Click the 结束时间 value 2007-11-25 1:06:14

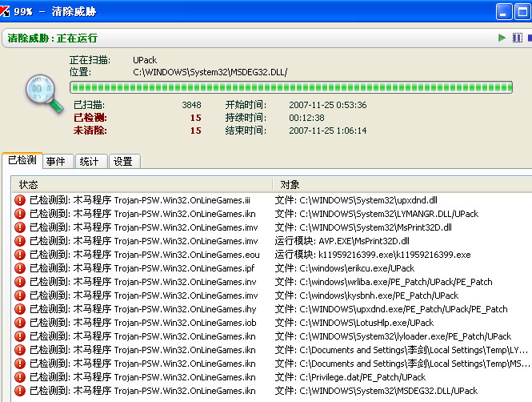[328, 131]
